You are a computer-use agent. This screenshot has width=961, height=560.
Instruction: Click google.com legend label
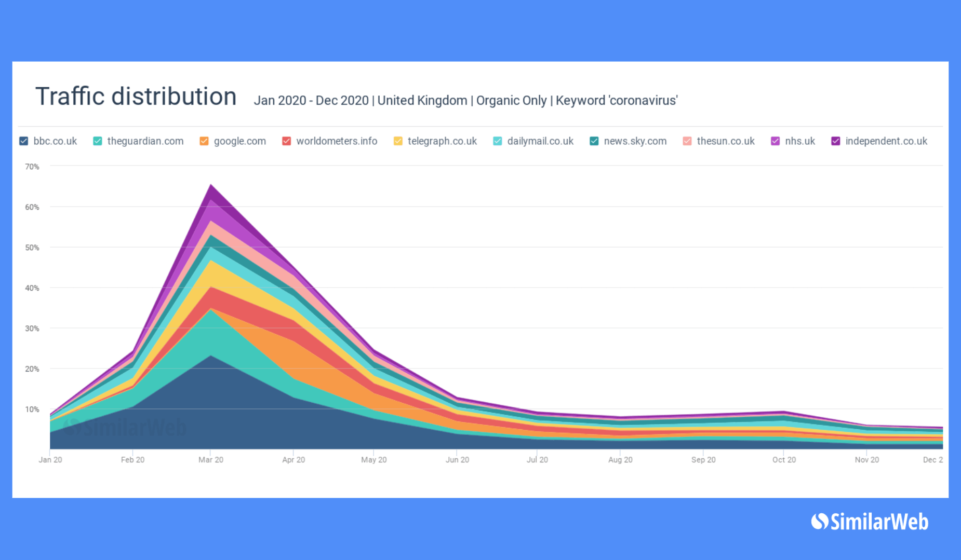tap(240, 141)
